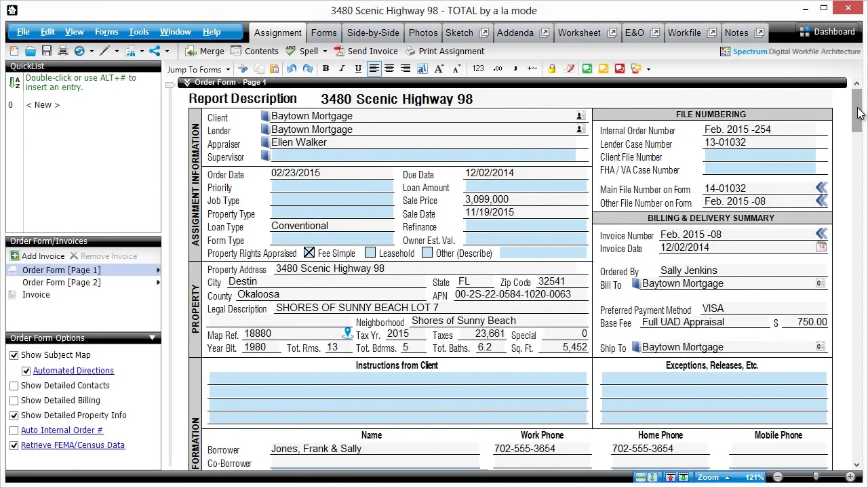Collapse the Order Form Options panel
Image resolution: width=868 pixels, height=488 pixels.
click(152, 338)
